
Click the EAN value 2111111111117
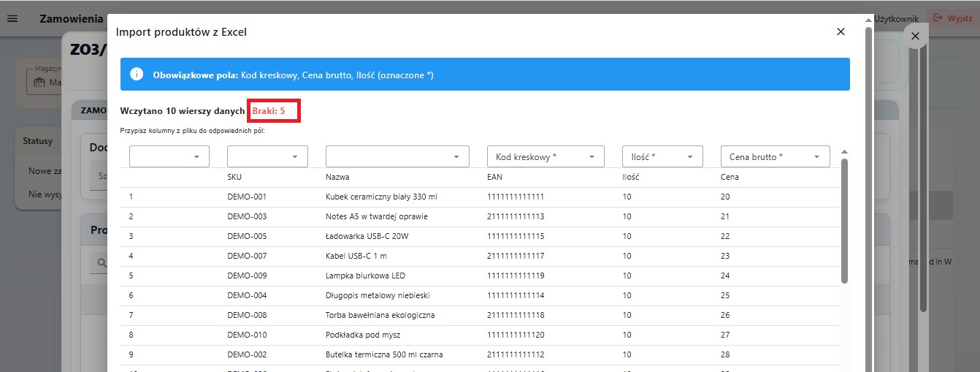(x=516, y=256)
